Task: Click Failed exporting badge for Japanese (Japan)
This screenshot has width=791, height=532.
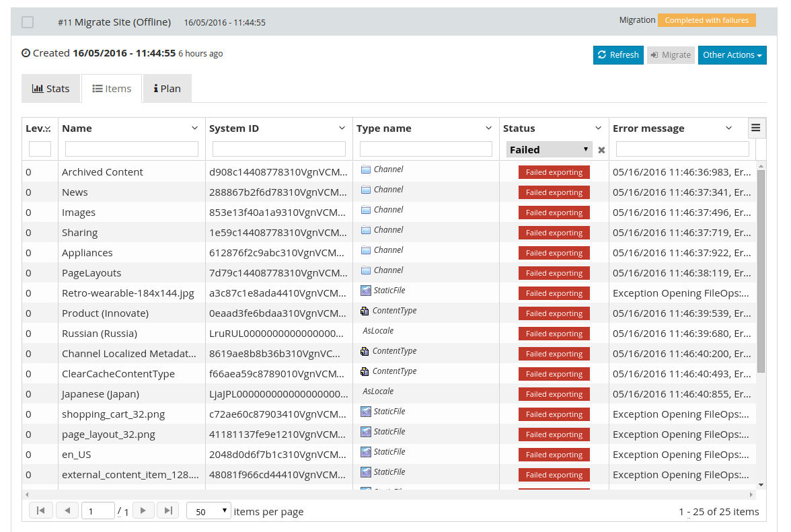Action: pyautogui.click(x=554, y=394)
